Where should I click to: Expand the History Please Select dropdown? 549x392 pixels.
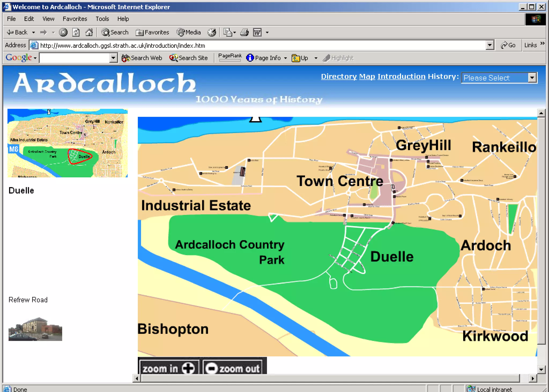[532, 78]
